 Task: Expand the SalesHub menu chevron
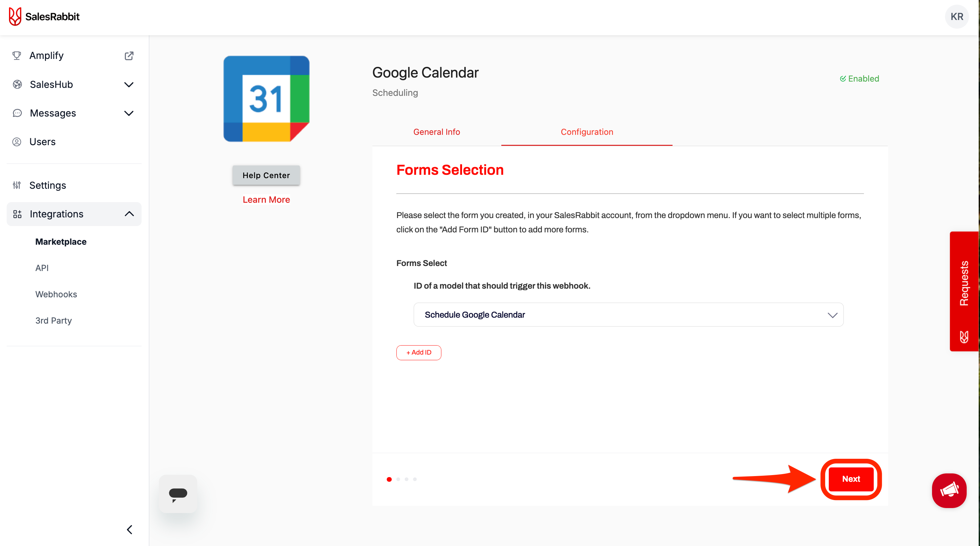coord(129,85)
